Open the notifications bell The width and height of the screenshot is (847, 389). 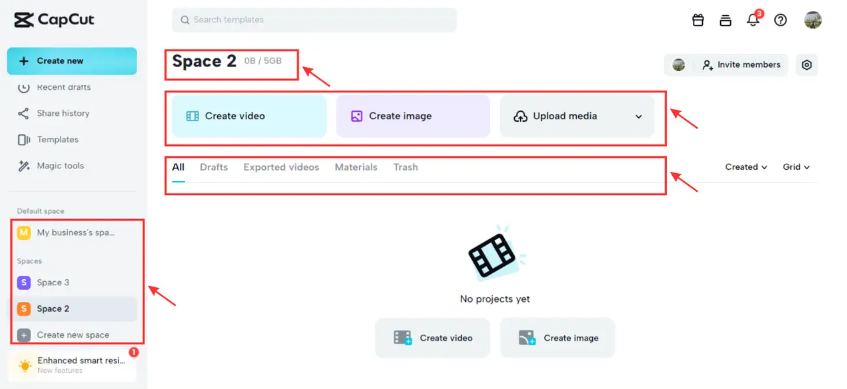click(x=753, y=21)
